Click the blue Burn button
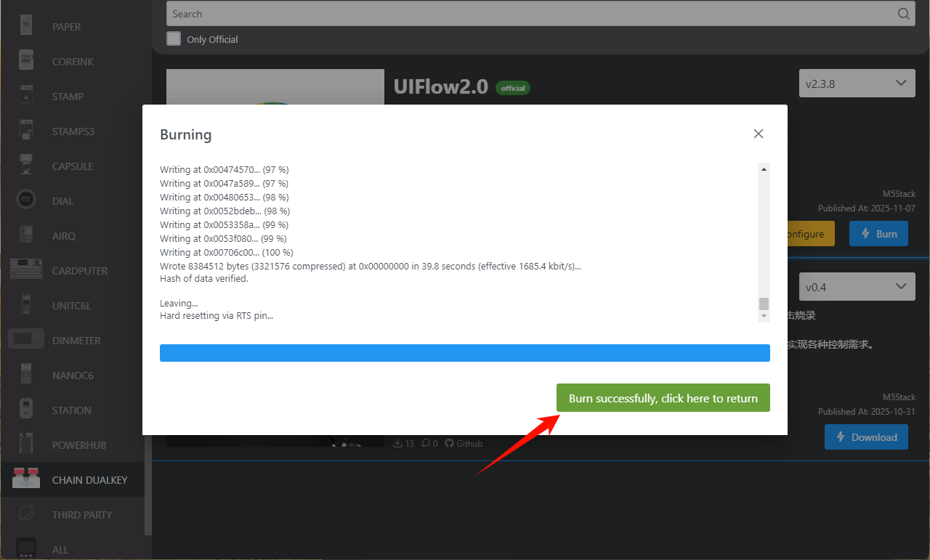 coord(878,234)
